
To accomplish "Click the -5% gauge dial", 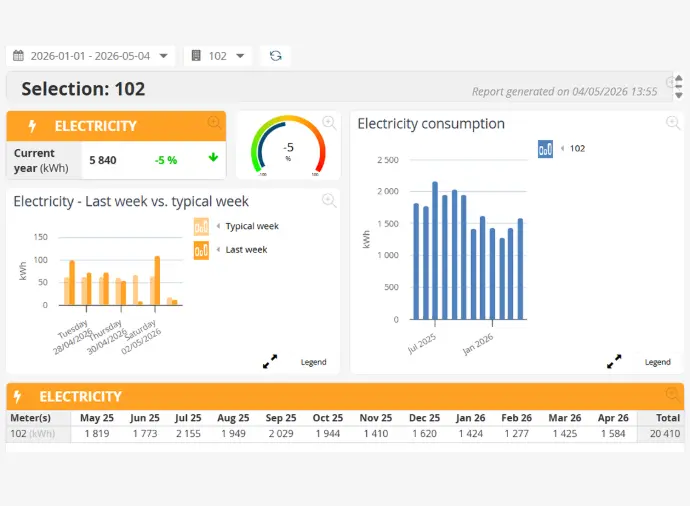I will pos(288,146).
